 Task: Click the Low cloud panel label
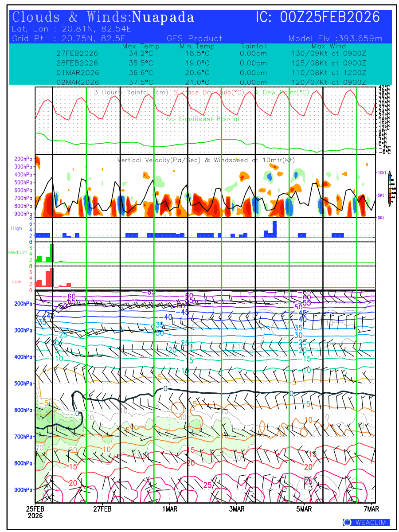(x=16, y=282)
